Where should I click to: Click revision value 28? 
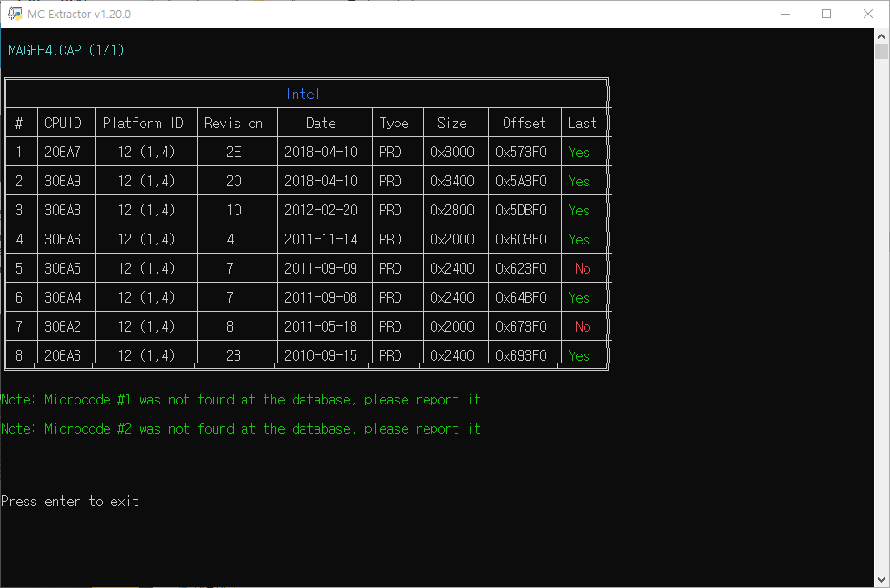(234, 355)
